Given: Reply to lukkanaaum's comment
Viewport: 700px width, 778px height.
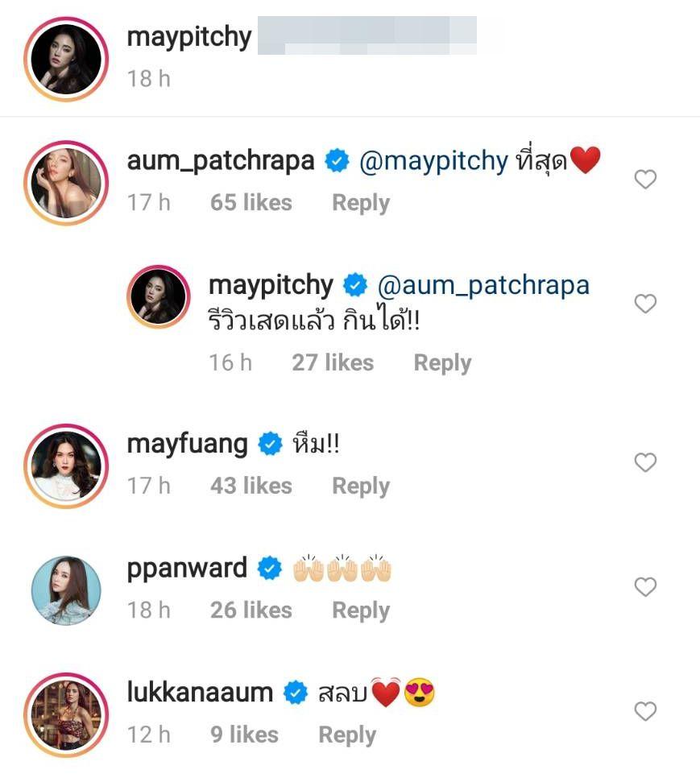Looking at the screenshot, I should [x=347, y=735].
